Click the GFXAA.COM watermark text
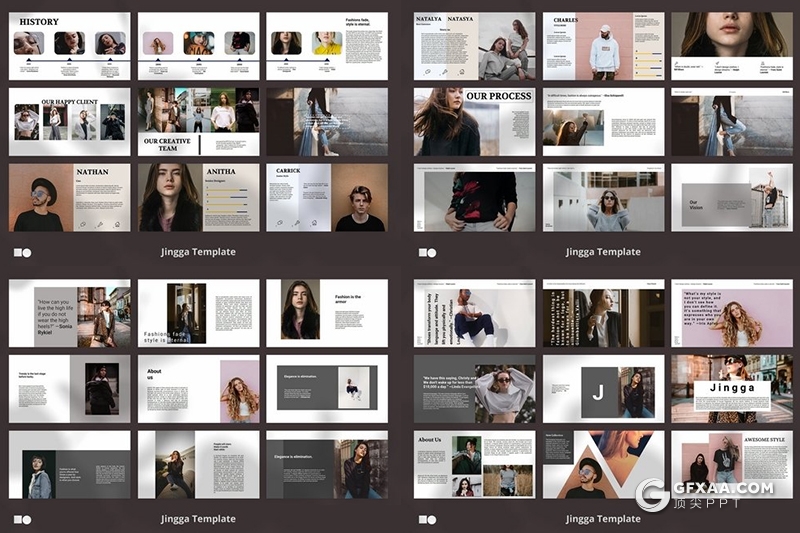The height and width of the screenshot is (533, 800). click(x=722, y=489)
